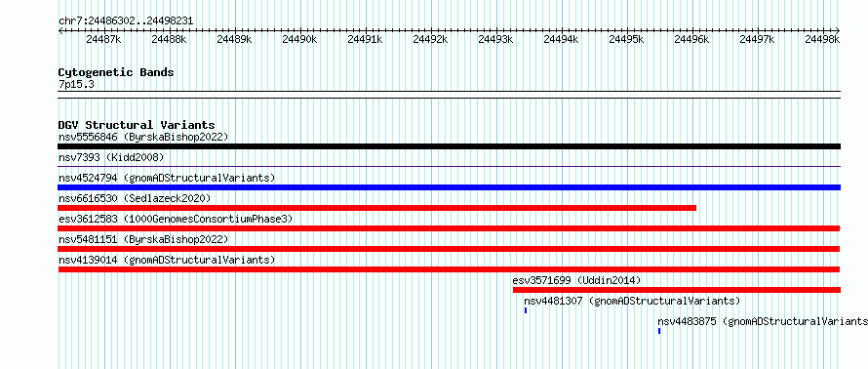Click the 24488k ruler position
Image resolution: width=868 pixels, height=369 pixels.
[169, 39]
